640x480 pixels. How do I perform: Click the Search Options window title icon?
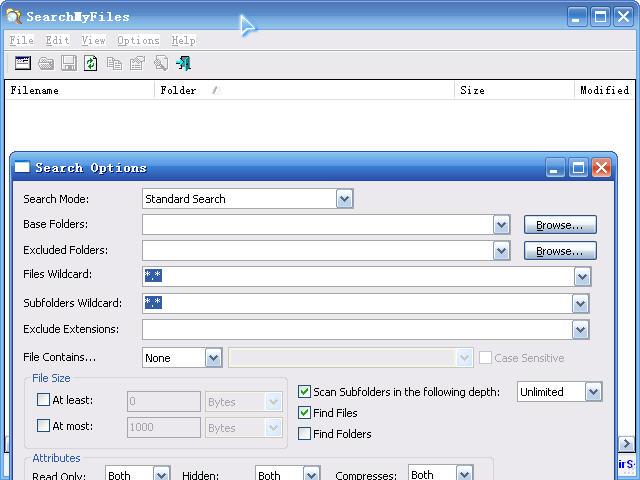(22, 167)
